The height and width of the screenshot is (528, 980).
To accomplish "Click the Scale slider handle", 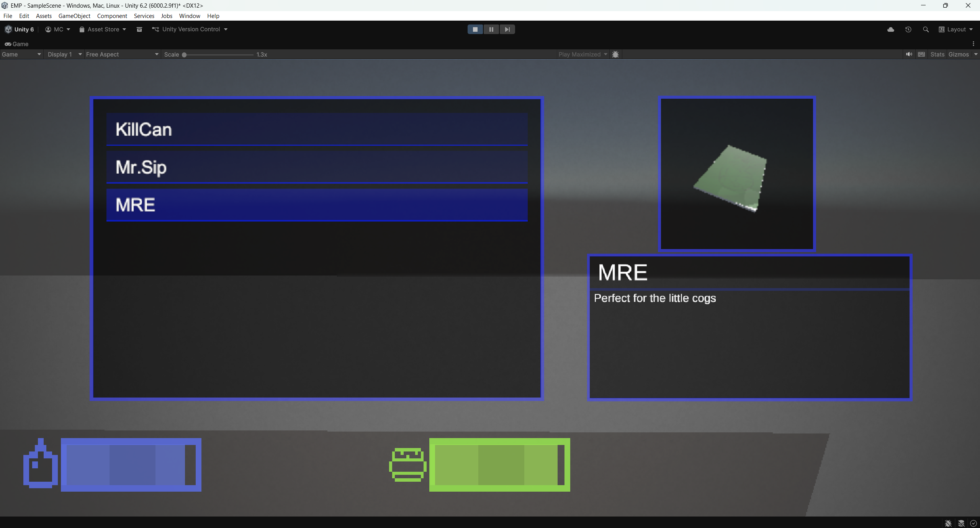I will pos(184,54).
